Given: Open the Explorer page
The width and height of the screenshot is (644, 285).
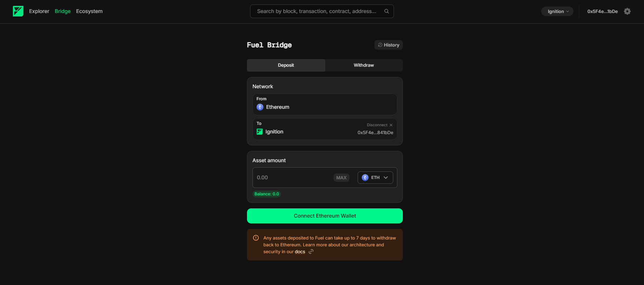Looking at the screenshot, I should click(39, 11).
